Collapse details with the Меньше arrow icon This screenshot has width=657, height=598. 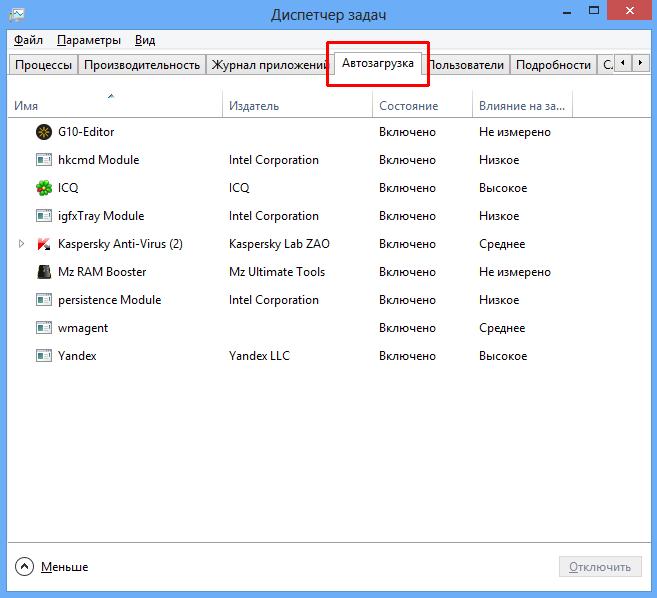pyautogui.click(x=24, y=567)
